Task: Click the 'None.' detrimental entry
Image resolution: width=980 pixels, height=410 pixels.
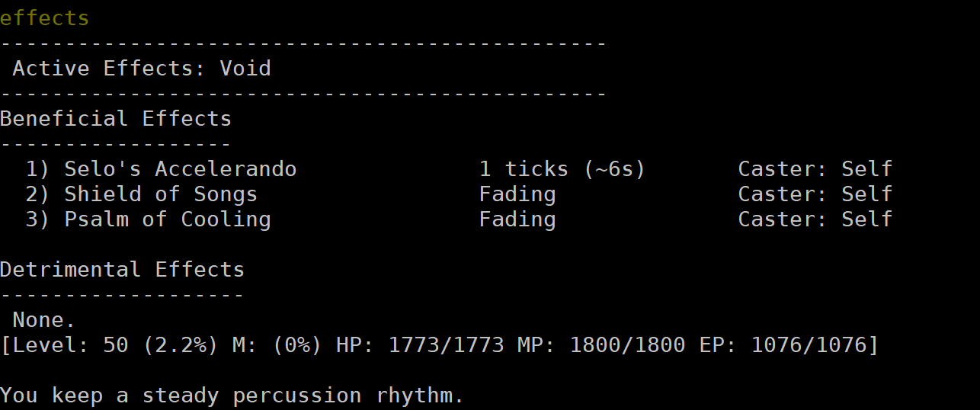Action: pyautogui.click(x=45, y=320)
